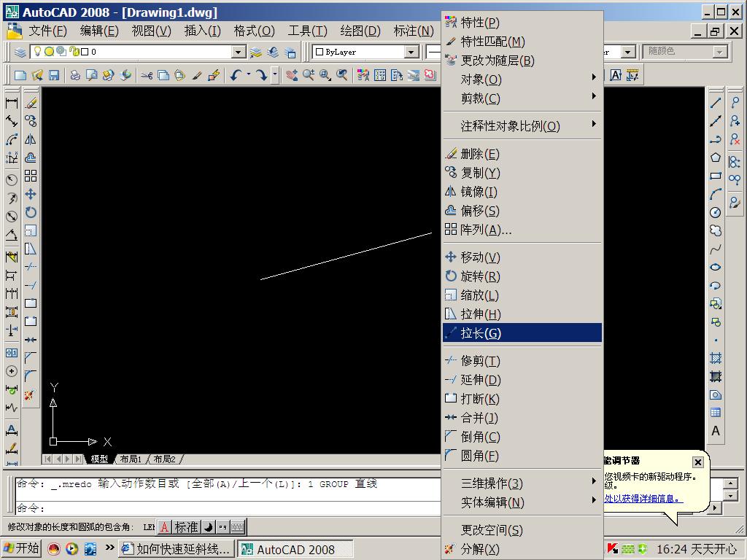This screenshot has height=560, width=747.
Task: Click the Cut scissors icon
Action: (x=147, y=75)
